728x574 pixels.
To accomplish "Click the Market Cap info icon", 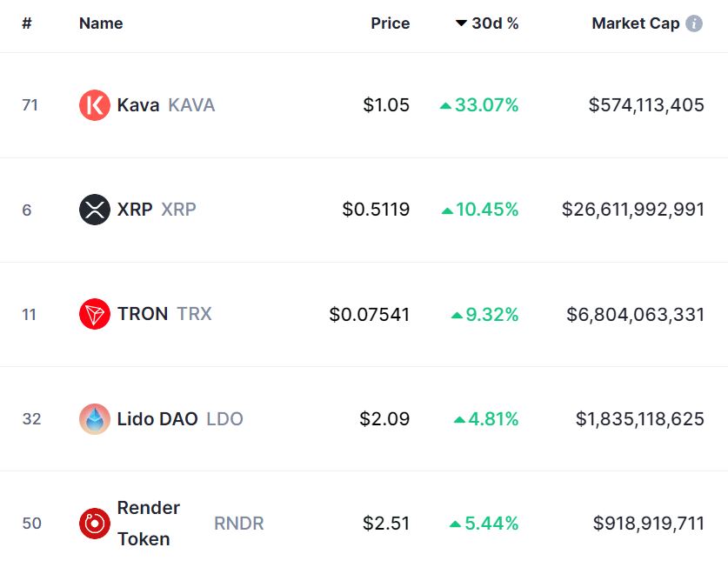I will pyautogui.click(x=694, y=23).
